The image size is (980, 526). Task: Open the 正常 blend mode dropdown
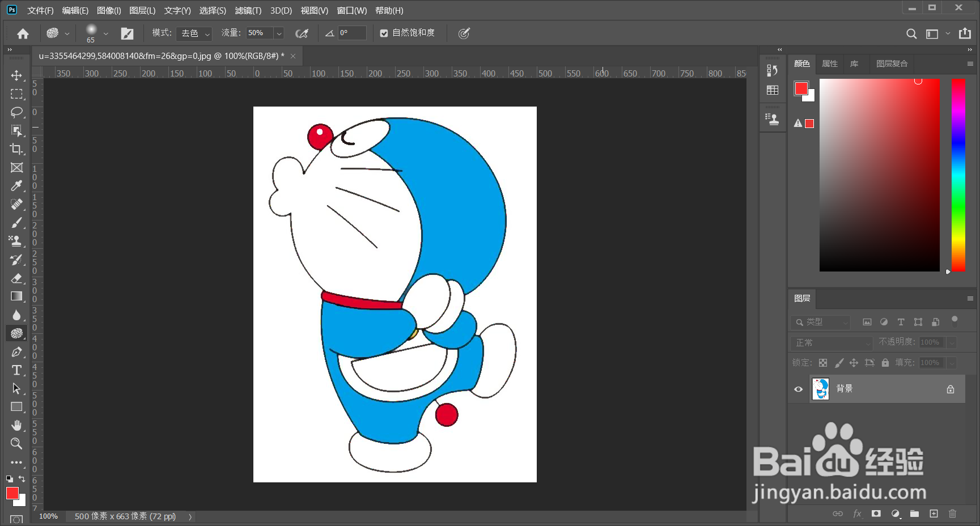(x=831, y=343)
